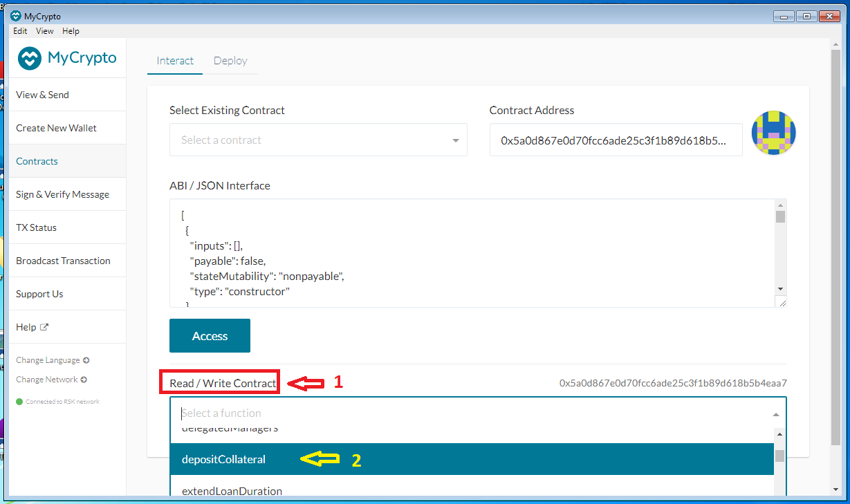Screen dimensions: 850x504
Task: Open Sign & Verify Message page
Action: [68, 194]
